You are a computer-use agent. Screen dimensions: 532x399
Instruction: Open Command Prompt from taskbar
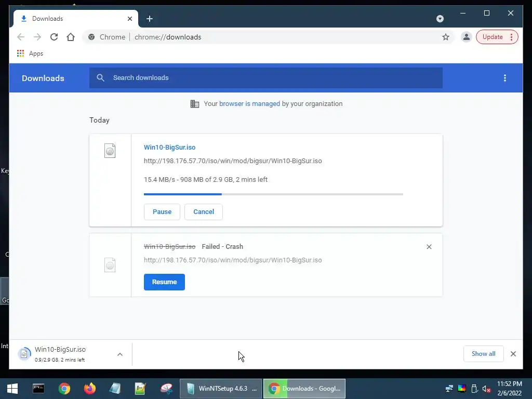38,389
